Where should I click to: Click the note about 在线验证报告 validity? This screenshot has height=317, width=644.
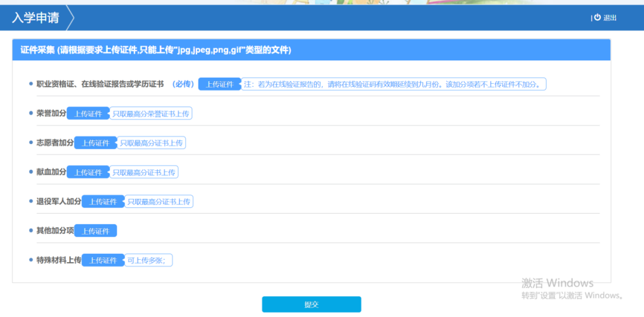coord(393,84)
